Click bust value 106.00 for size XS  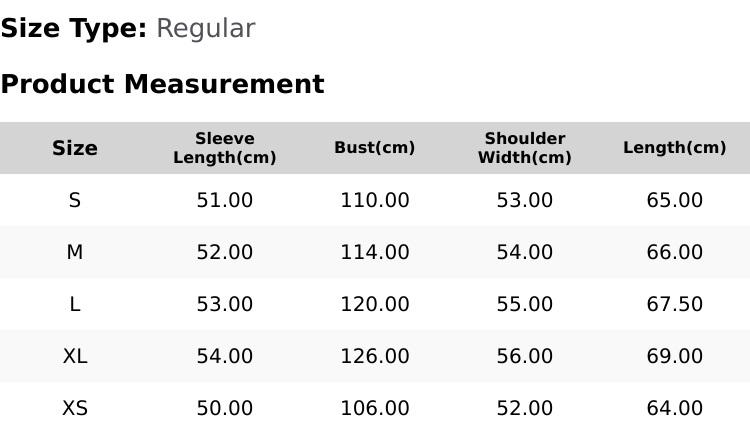tap(375, 408)
